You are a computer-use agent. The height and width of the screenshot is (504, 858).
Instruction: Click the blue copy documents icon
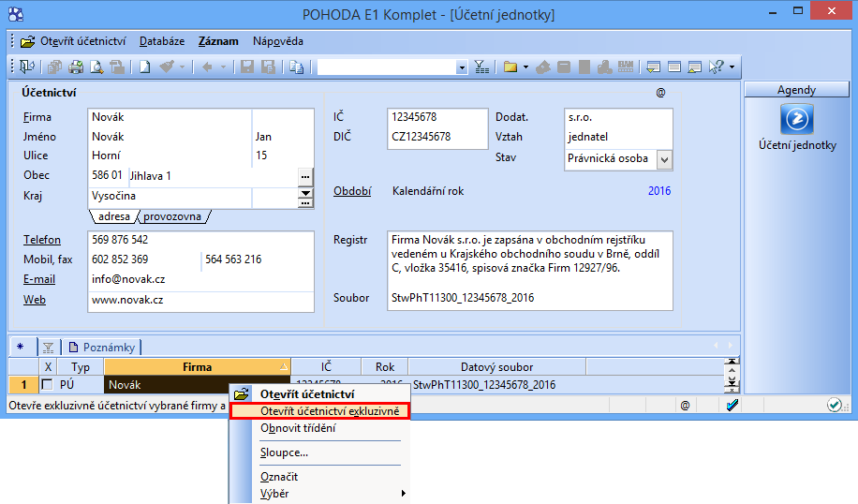pos(297,67)
